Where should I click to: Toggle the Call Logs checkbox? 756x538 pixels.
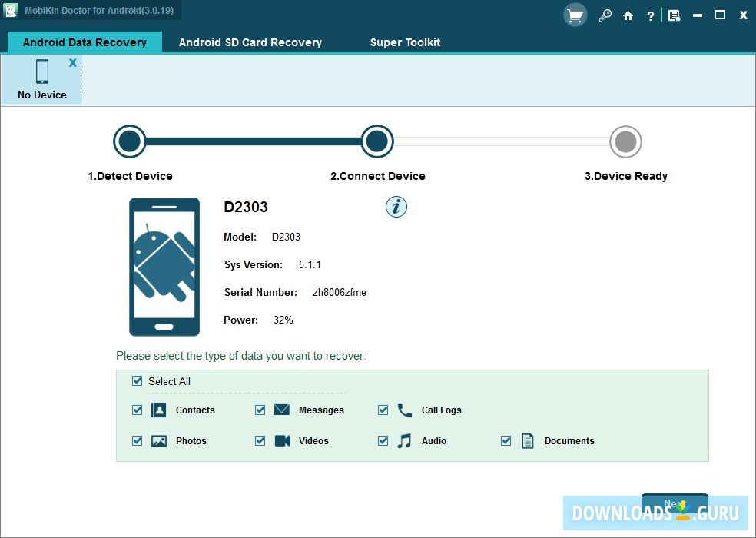(x=383, y=410)
